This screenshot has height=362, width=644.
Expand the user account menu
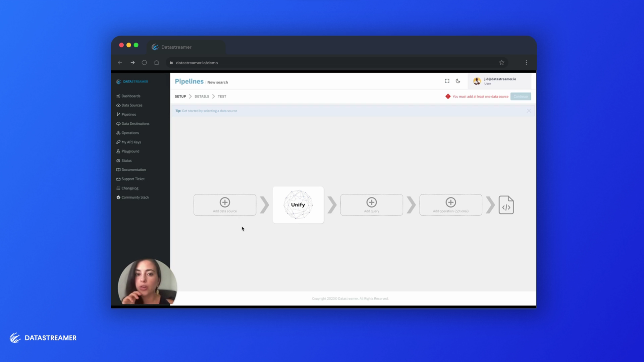[499, 81]
